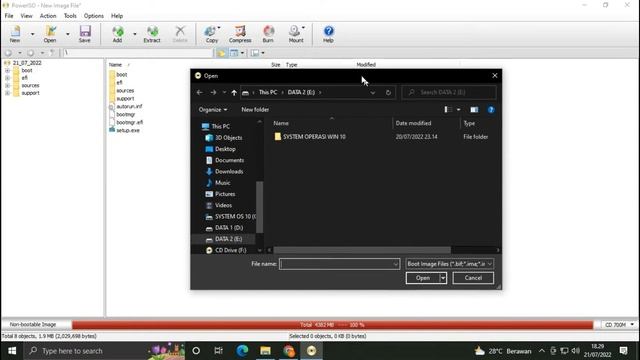Expand the address bar history dropdown
The width and height of the screenshot is (640, 360).
[373, 93]
